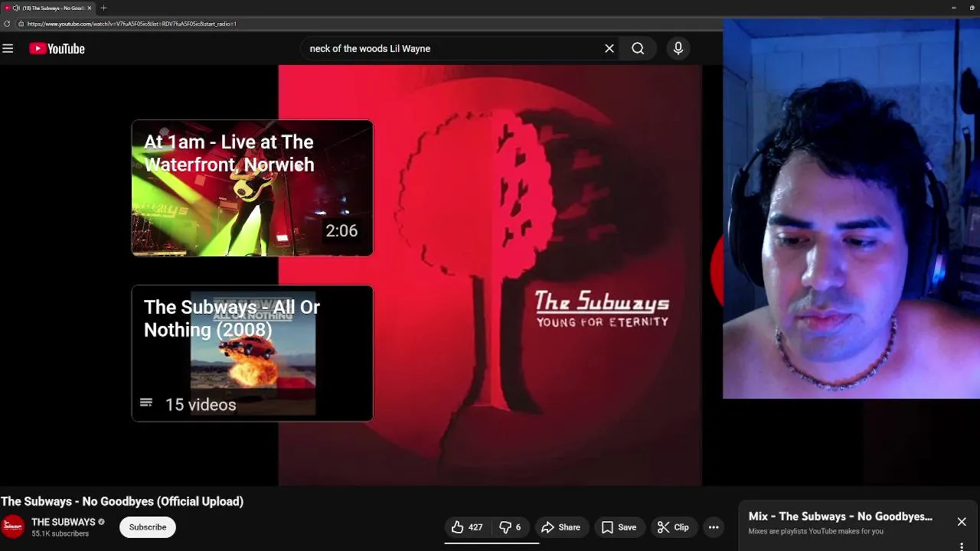Run search with magnifier button

638,48
